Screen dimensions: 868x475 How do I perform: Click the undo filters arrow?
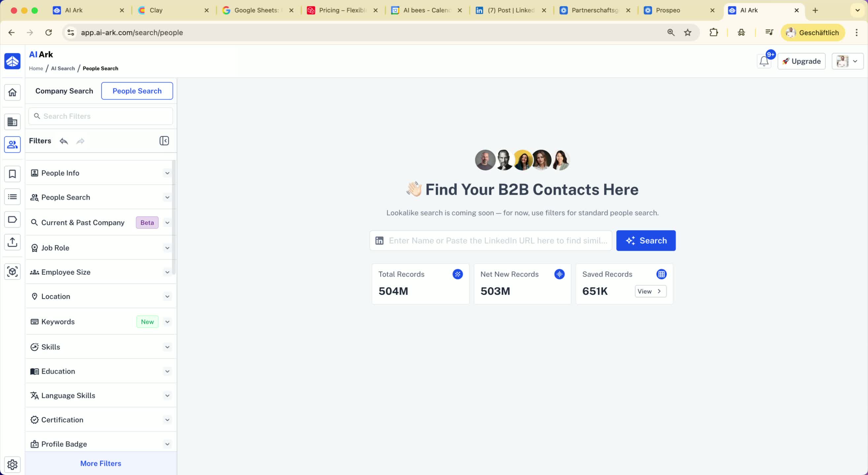[64, 141]
